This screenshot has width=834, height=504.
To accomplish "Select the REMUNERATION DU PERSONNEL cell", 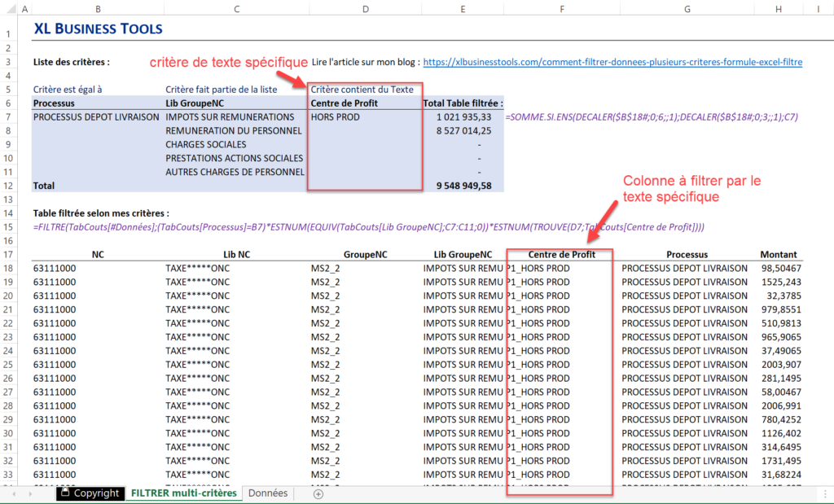I will click(233, 131).
